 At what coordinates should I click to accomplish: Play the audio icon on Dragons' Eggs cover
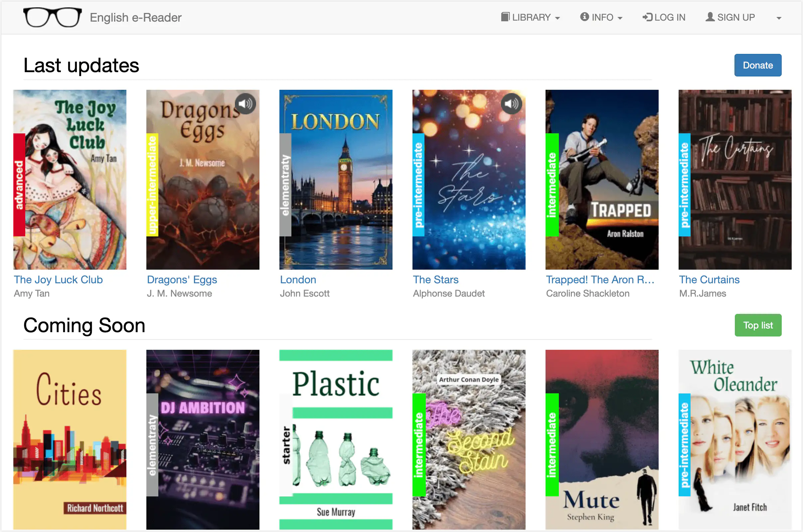(245, 103)
